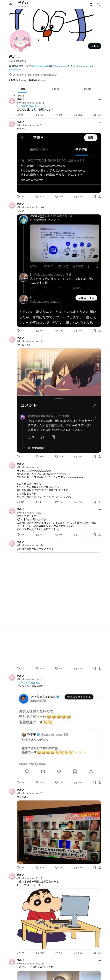The width and height of the screenshot is (110, 980).
Task: Open more options on Jul 2 post
Action: 100,122
